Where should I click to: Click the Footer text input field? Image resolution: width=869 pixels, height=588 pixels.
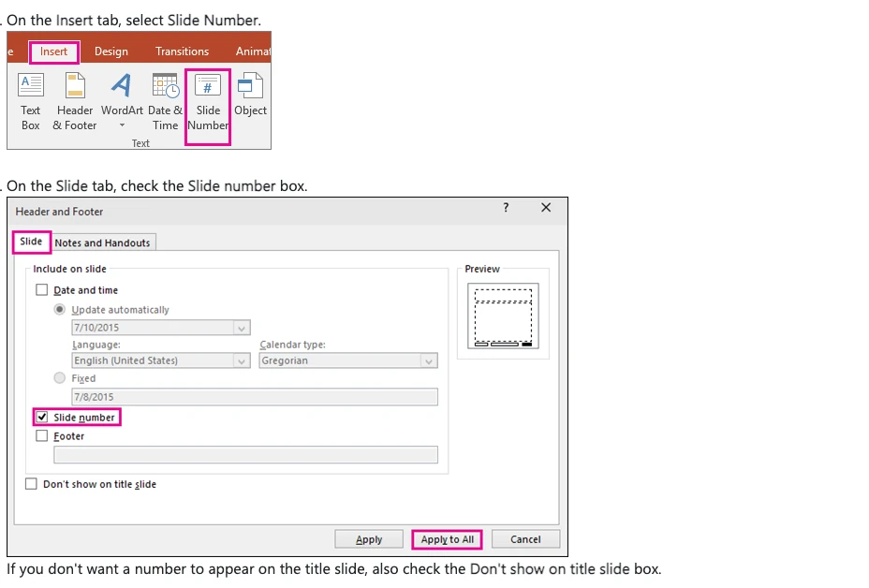(x=245, y=454)
